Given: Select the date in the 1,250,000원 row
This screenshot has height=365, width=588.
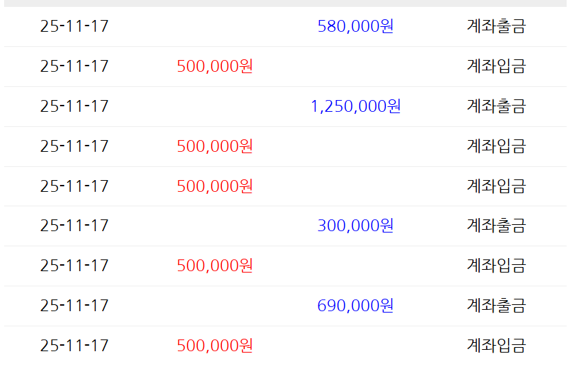Looking at the screenshot, I should 74,106.
